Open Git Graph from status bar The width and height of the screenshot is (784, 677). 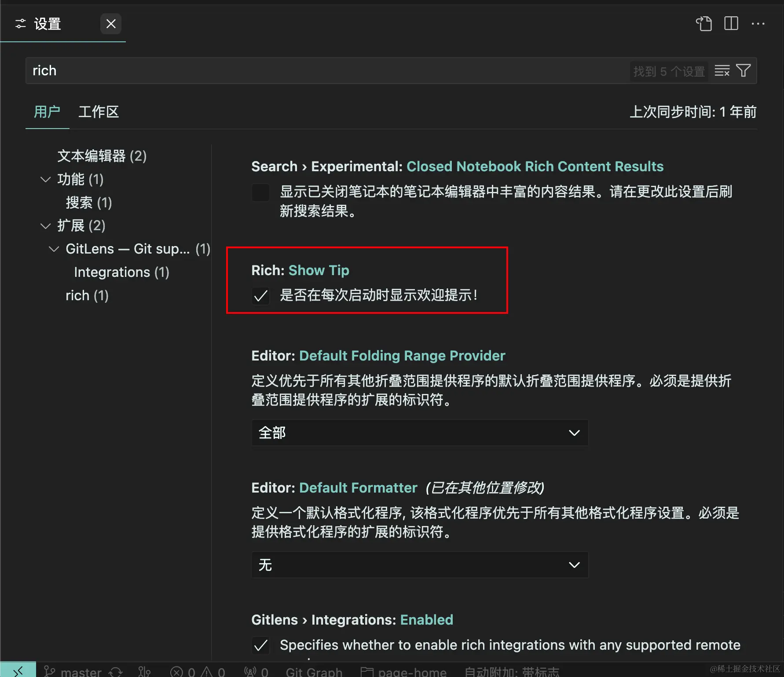click(314, 671)
